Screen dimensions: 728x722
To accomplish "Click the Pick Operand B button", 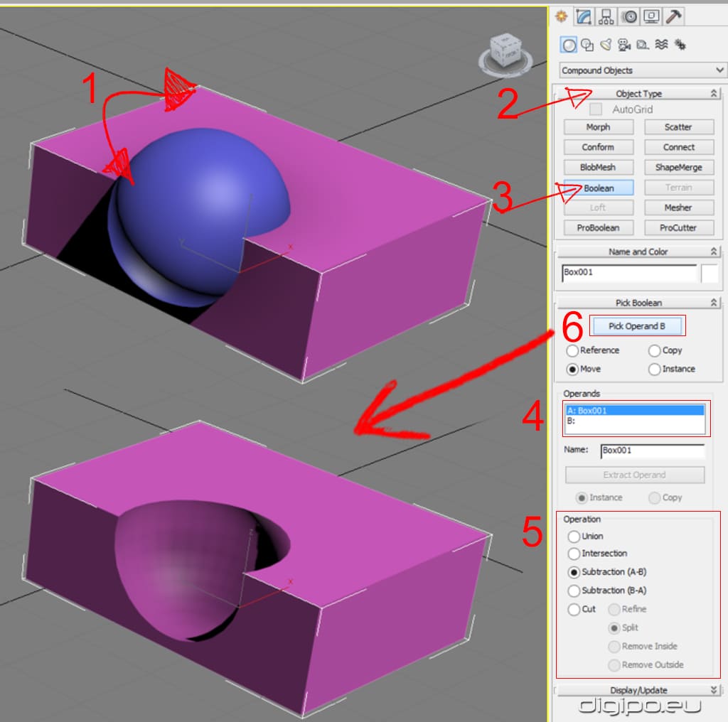I will click(x=637, y=326).
